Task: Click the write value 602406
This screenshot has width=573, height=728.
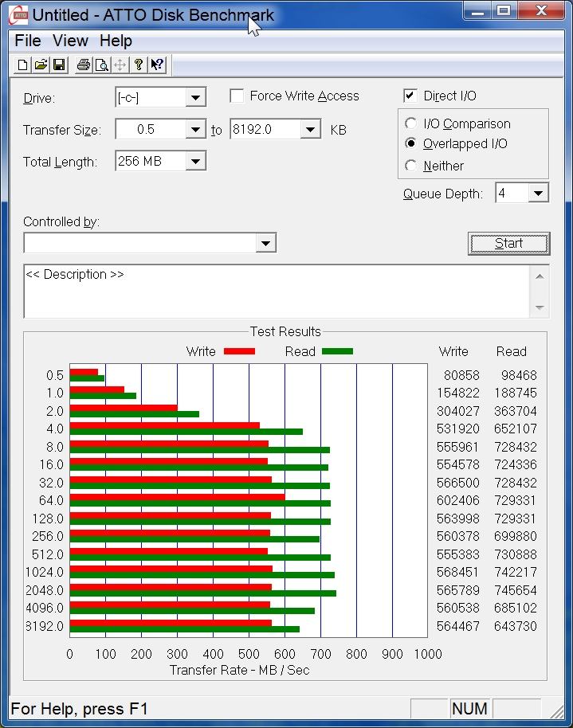Action: click(x=458, y=500)
